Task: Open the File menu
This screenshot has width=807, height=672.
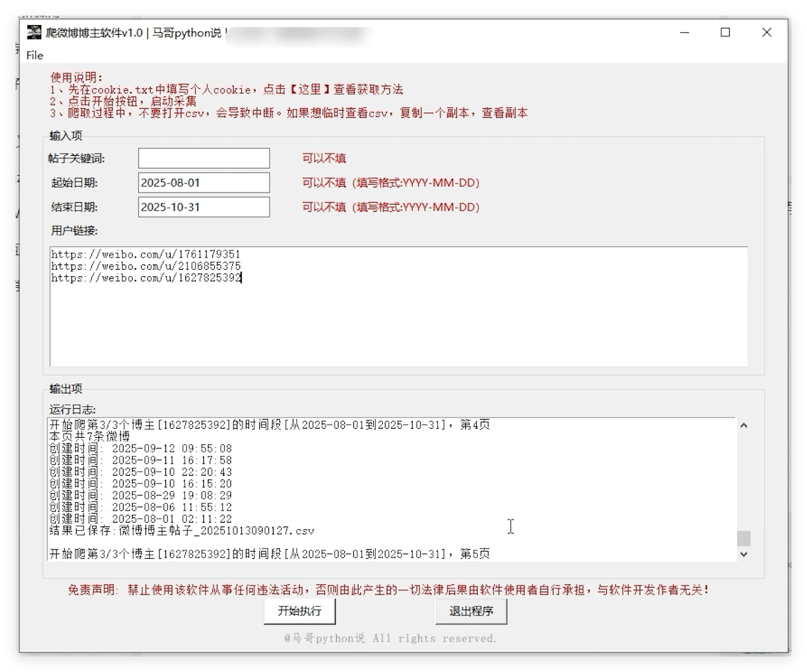Action: [x=34, y=55]
